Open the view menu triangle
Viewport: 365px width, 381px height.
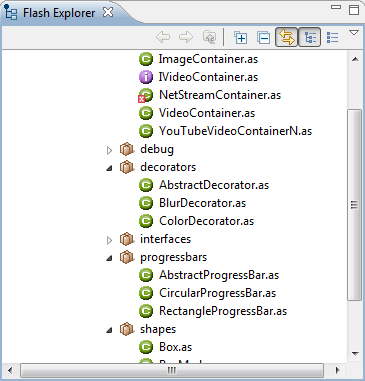click(x=354, y=33)
